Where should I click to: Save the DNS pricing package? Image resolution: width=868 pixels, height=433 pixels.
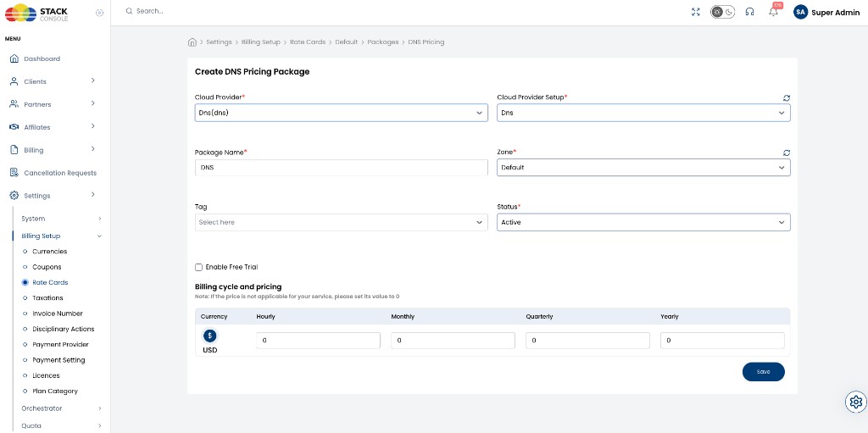pos(764,372)
